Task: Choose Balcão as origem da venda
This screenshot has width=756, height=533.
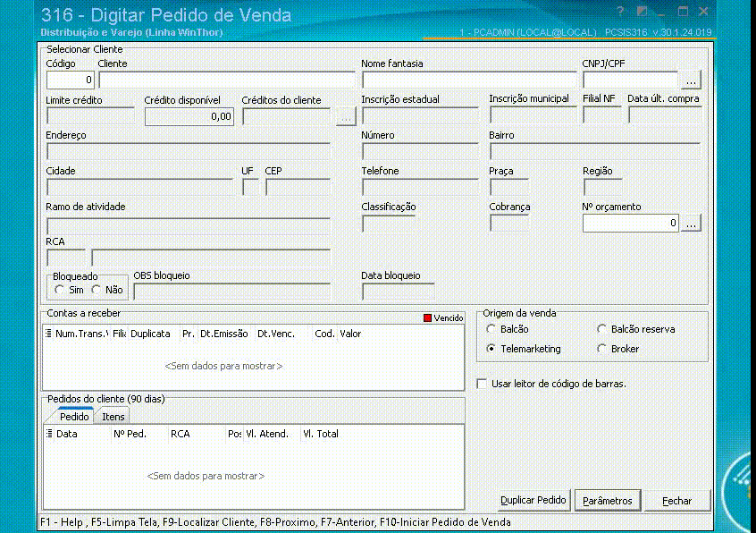Action: coord(491,329)
